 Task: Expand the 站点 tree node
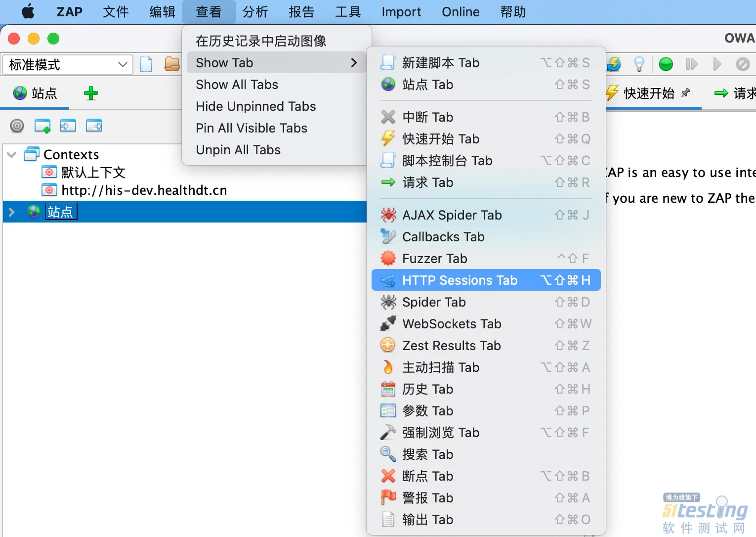(x=11, y=212)
